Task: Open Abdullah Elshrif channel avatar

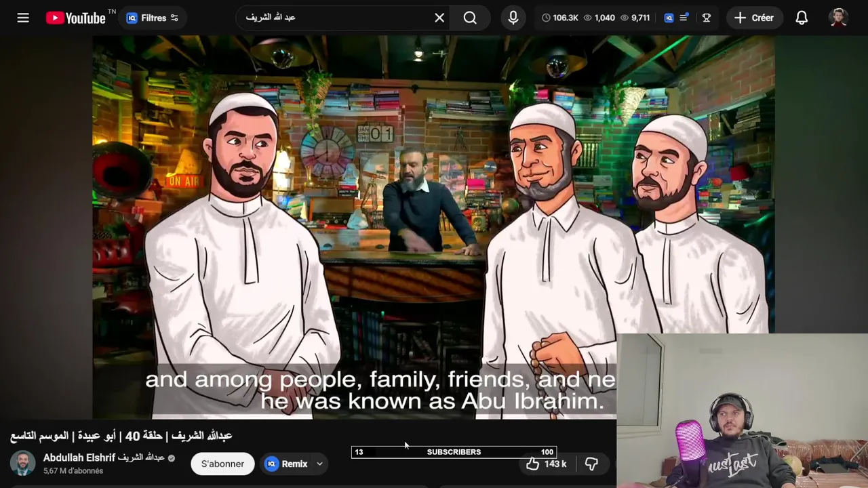Action: (22, 464)
